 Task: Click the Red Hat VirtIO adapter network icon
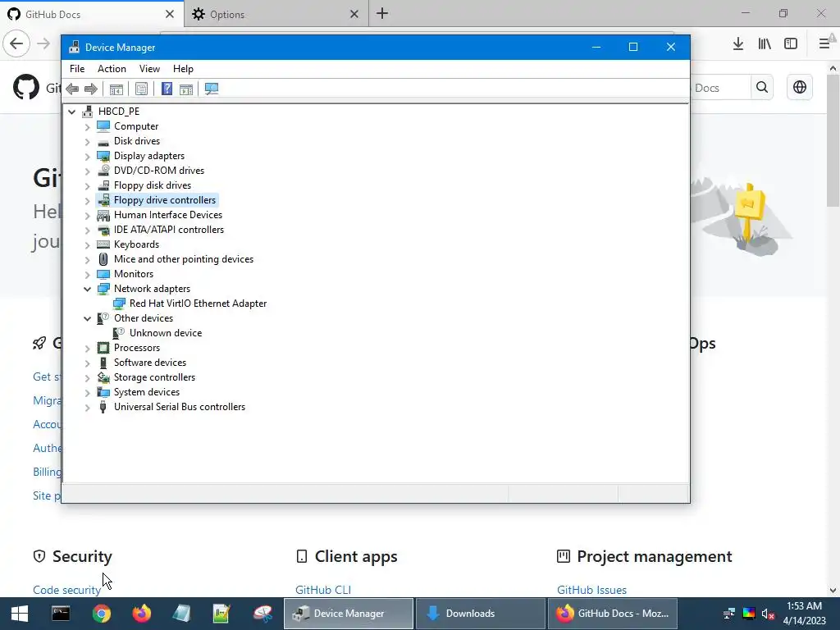click(119, 304)
